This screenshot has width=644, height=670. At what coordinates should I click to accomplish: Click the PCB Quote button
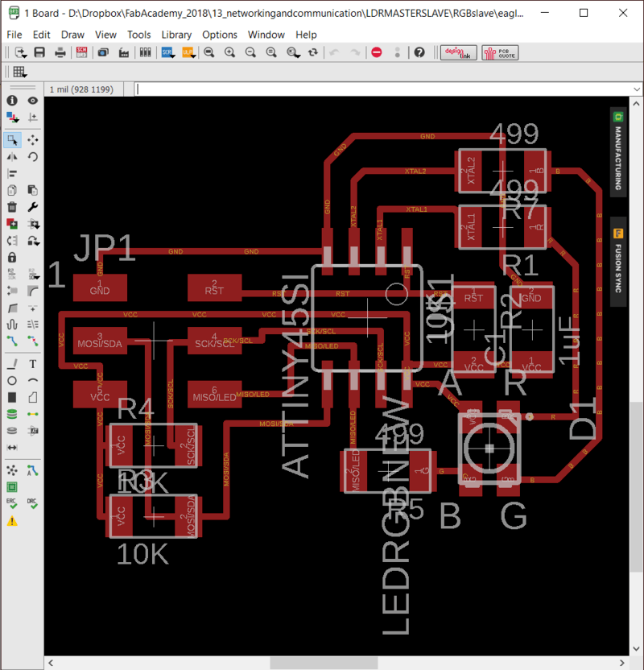pyautogui.click(x=500, y=53)
